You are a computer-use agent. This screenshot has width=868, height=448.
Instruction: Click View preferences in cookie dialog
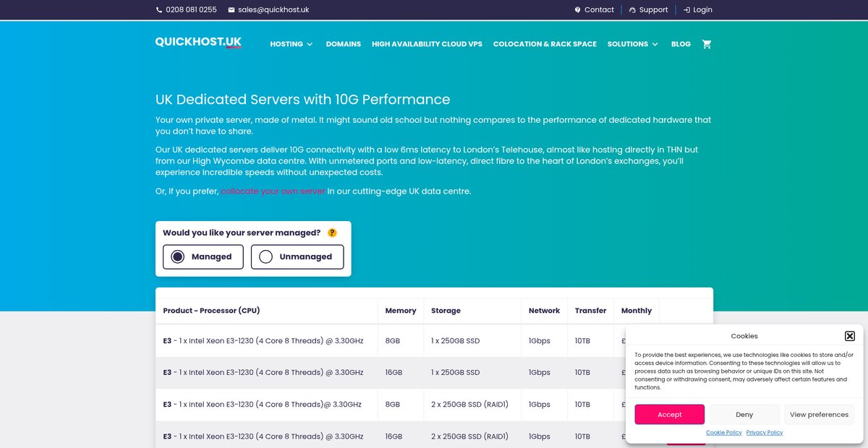tap(819, 415)
